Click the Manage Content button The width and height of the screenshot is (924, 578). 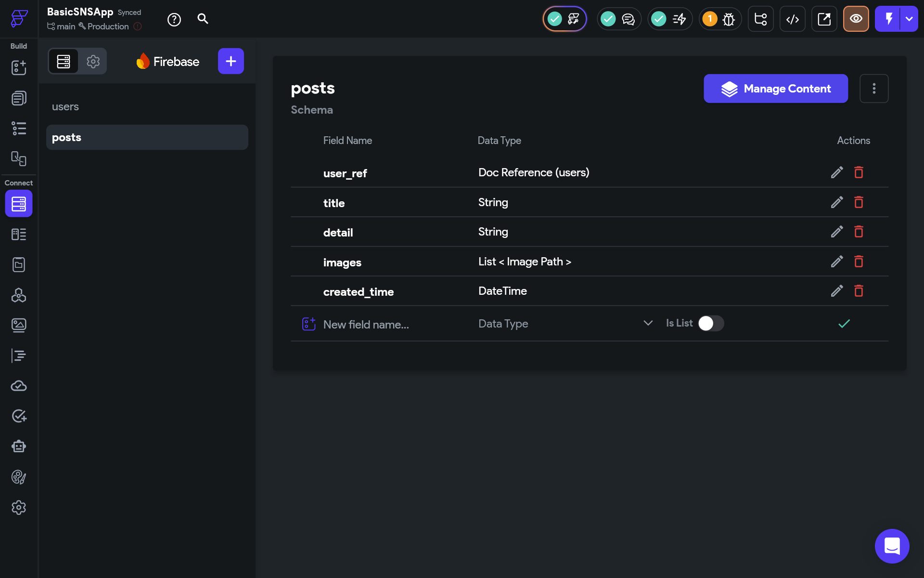pyautogui.click(x=775, y=88)
